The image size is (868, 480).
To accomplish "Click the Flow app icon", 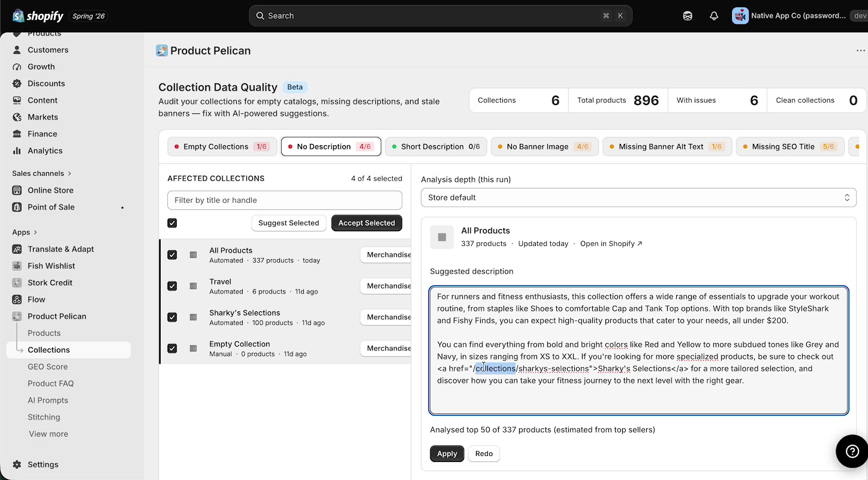I will (17, 299).
